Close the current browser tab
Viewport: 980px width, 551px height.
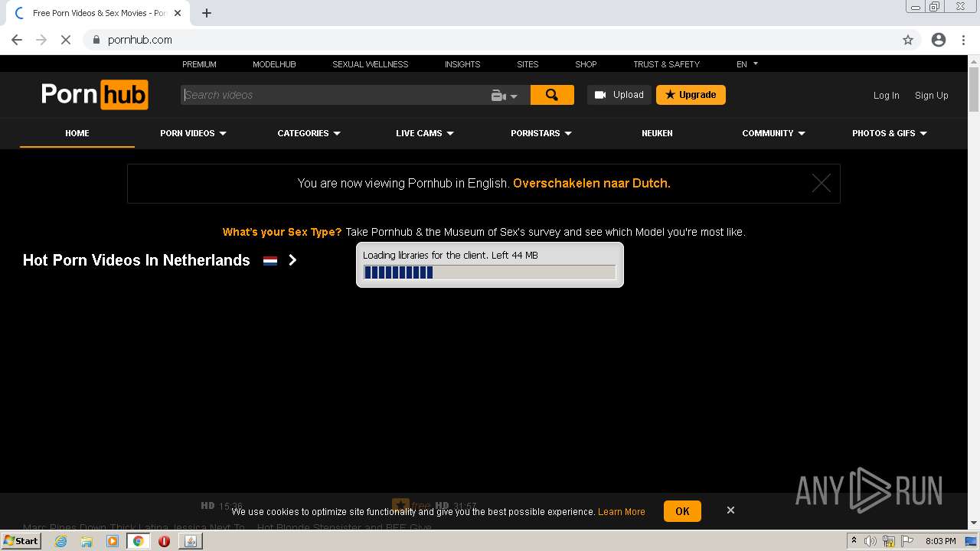click(178, 13)
